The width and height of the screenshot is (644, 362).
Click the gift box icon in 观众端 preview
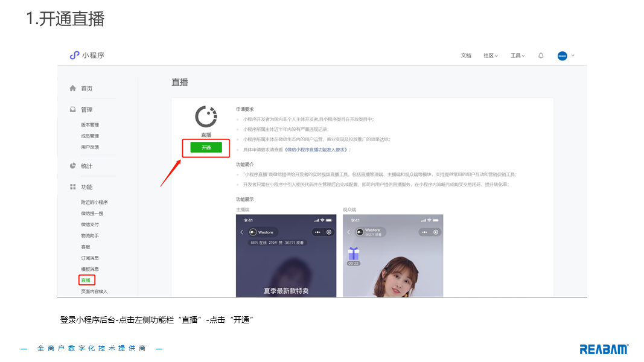[354, 253]
